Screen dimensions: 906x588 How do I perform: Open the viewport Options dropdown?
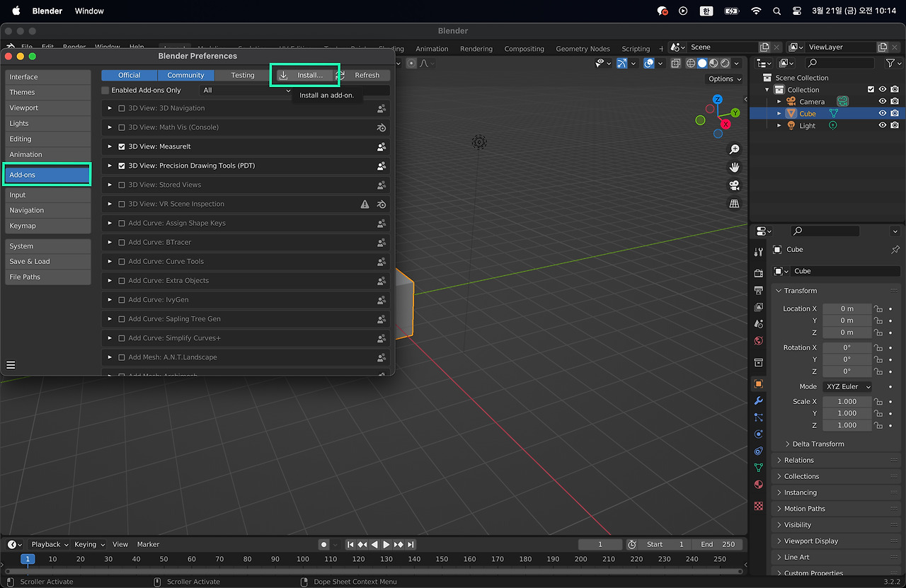click(x=725, y=79)
